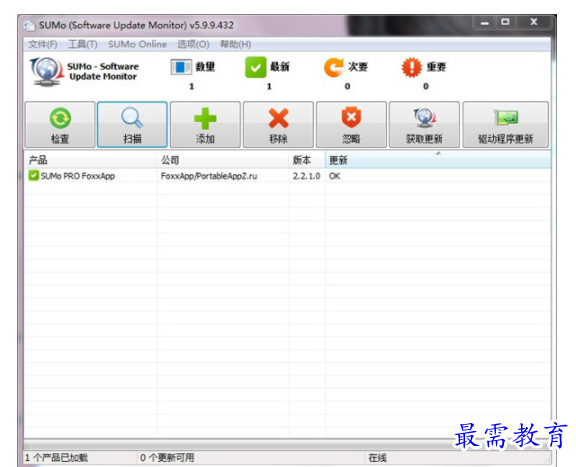This screenshot has width=576, height=467.
Task: Open the SUMo Online menu
Action: click(x=137, y=44)
